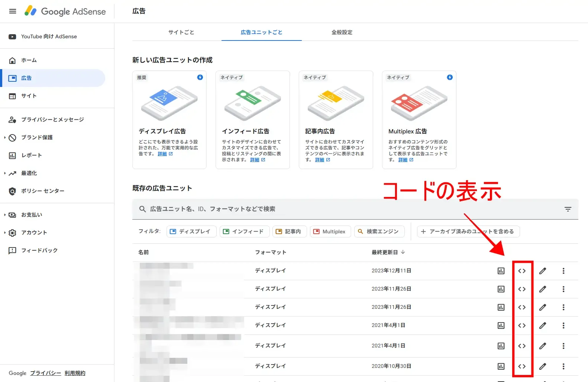Select the 記事内広告 ad unit card

336,120
